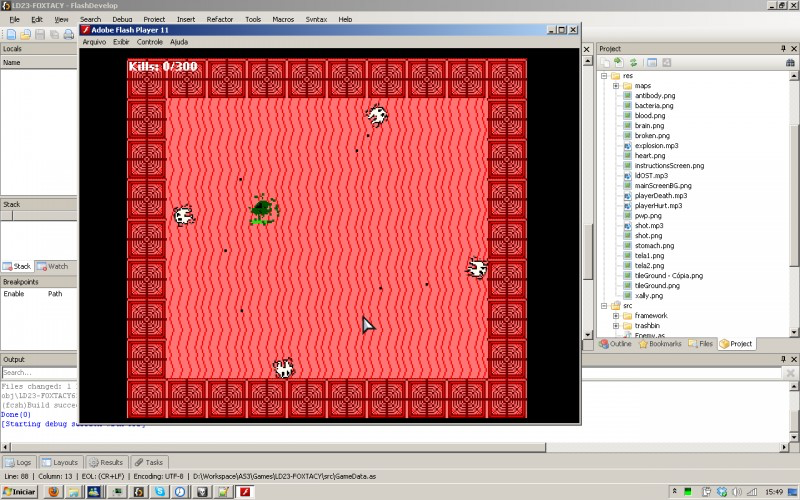Click the Flash Player logo in its title bar

[x=86, y=30]
